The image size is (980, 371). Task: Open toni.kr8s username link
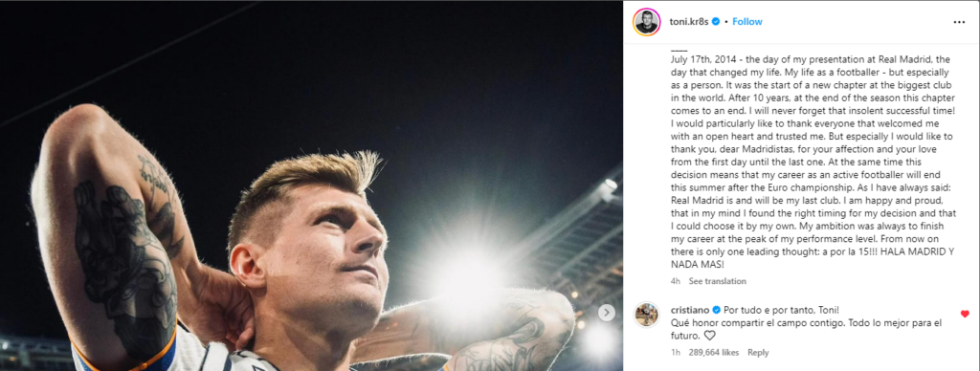pyautogui.click(x=689, y=21)
